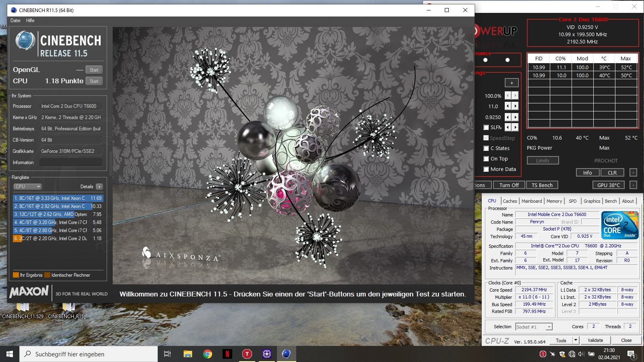Click the Validate button in CPU-Z
Viewport: 644px width, 362px height.
pos(595,340)
